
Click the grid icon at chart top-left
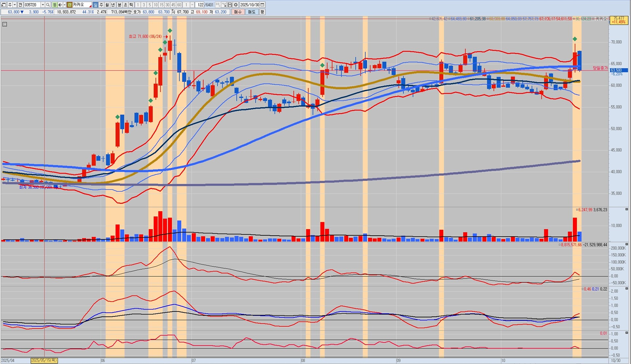(5, 24)
